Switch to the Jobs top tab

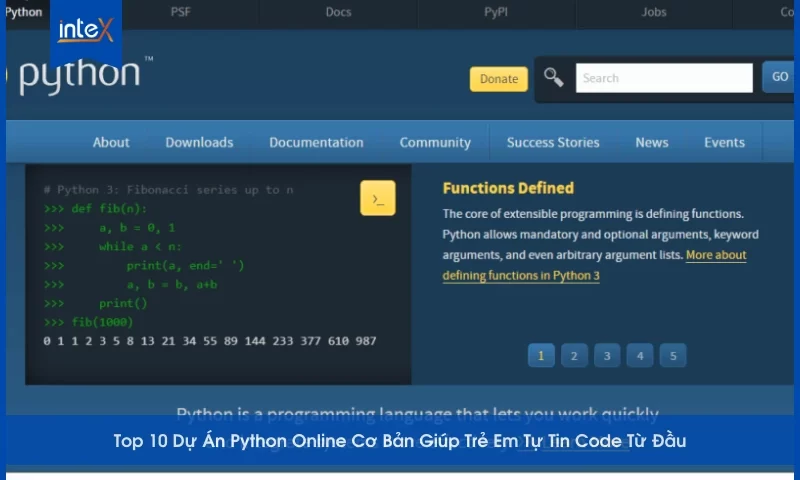(x=654, y=12)
